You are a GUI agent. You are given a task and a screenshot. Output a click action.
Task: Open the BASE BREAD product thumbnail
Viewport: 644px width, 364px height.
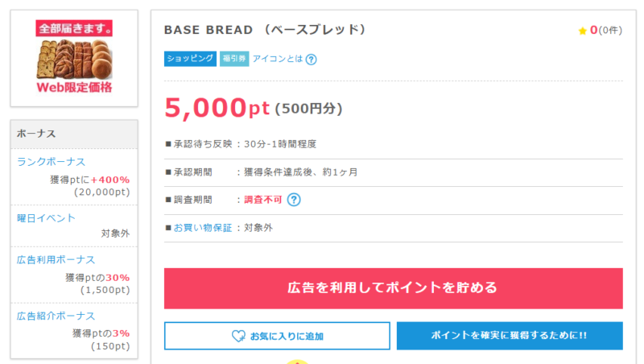tap(74, 58)
